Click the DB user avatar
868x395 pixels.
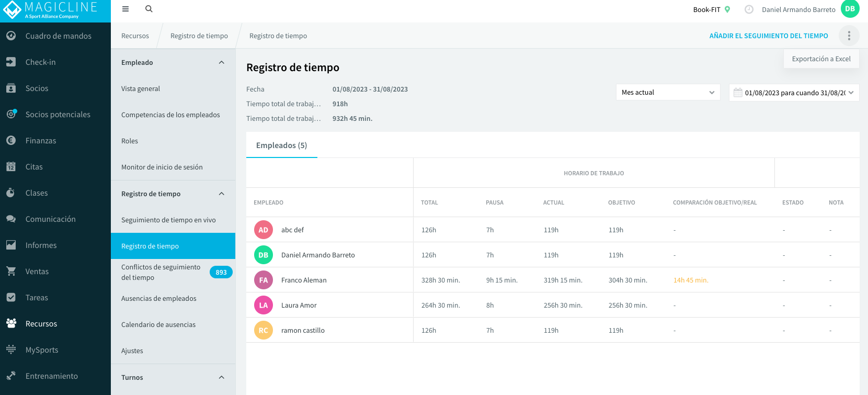pos(850,9)
